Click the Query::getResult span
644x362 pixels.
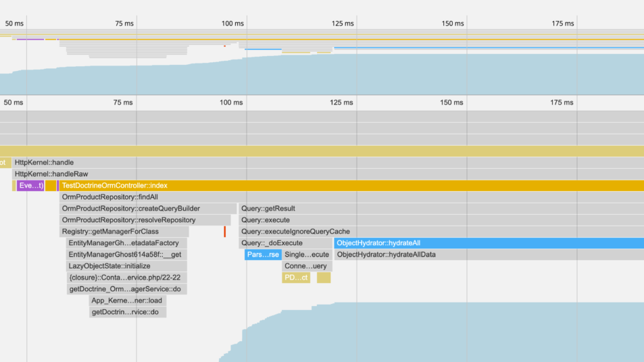[268, 209]
